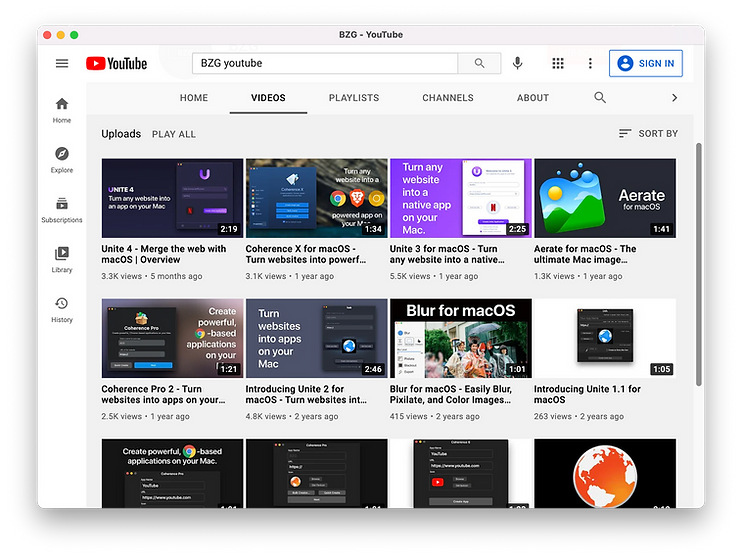
Task: Open History in sidebar
Action: 62,310
